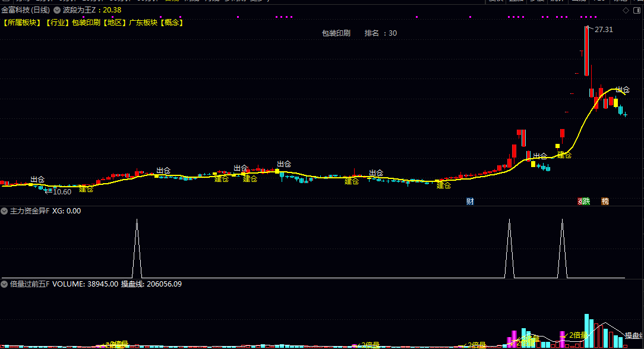
Task: Click the 出仓 marker at the chart's far right
Action: pos(623,90)
